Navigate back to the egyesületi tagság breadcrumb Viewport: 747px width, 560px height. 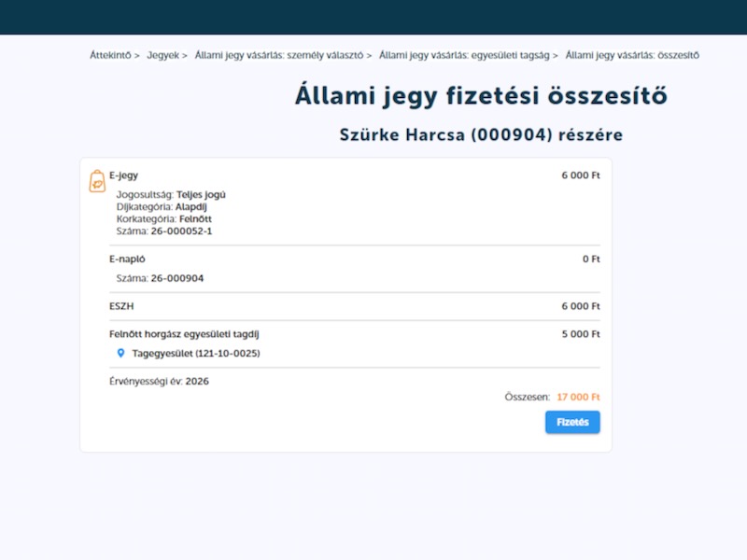point(464,55)
